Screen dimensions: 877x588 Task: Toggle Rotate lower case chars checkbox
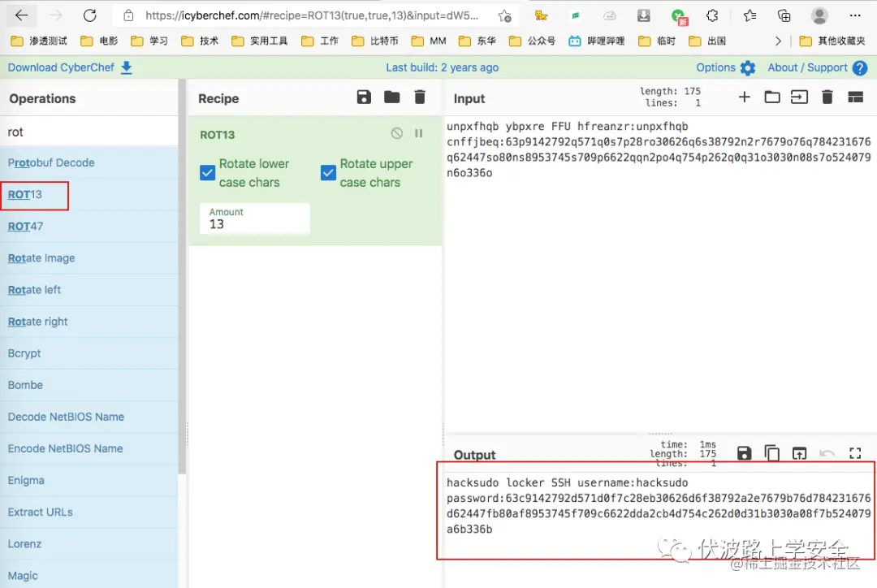pos(208,172)
